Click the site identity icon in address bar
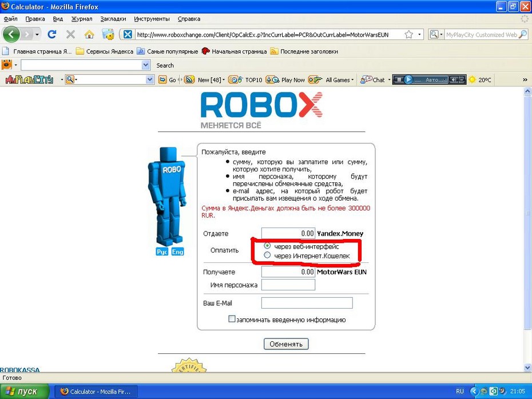 [128, 34]
